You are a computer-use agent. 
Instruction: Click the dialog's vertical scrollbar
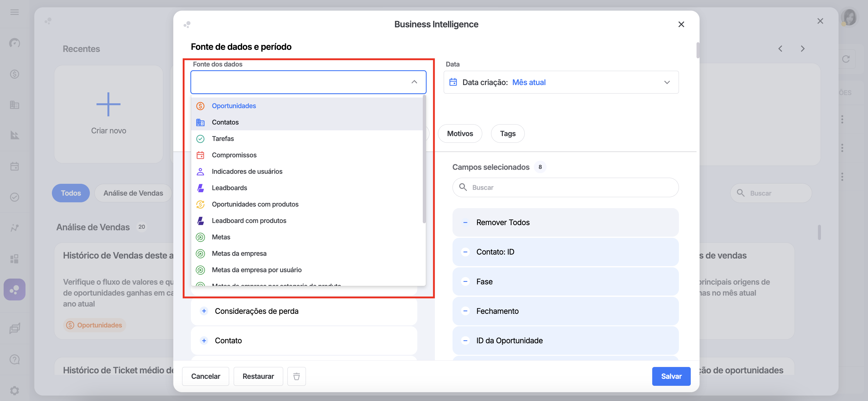[x=697, y=50]
